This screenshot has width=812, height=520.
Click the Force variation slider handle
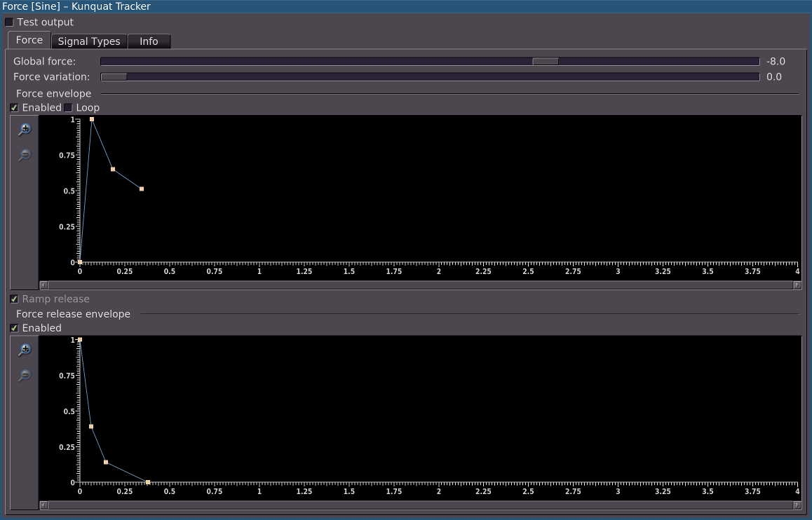coord(114,77)
